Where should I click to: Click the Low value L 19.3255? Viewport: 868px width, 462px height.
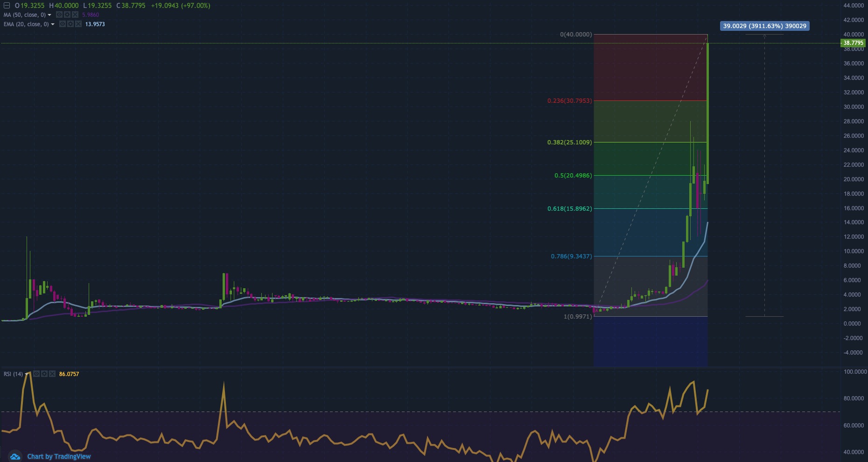click(98, 6)
